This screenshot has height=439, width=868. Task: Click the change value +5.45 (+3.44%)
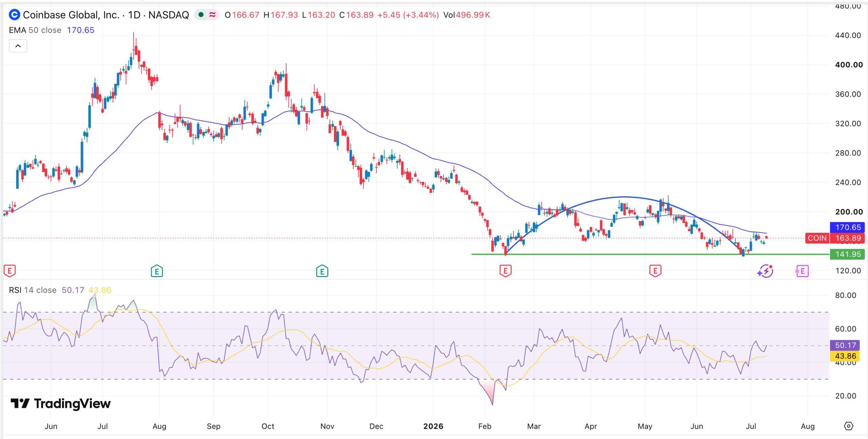[408, 15]
